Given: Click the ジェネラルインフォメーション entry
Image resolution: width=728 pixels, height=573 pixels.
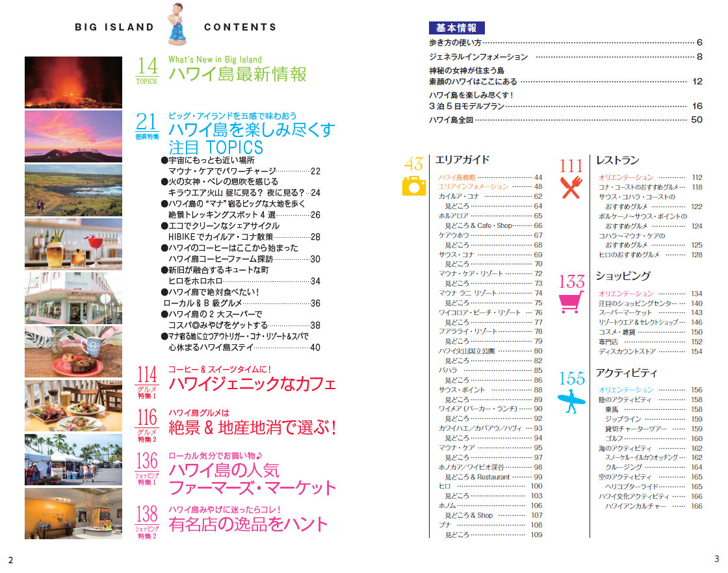Looking at the screenshot, I should coord(565,57).
